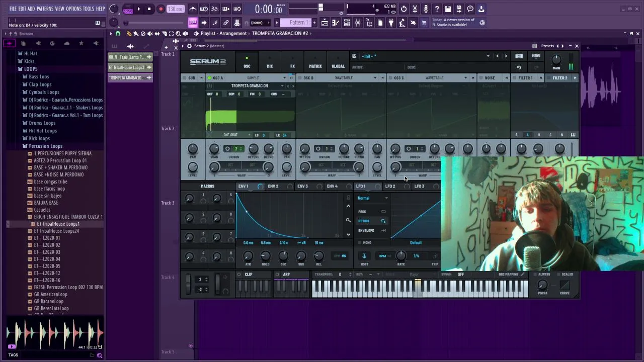Open the PATTERNS menu

click(45, 9)
